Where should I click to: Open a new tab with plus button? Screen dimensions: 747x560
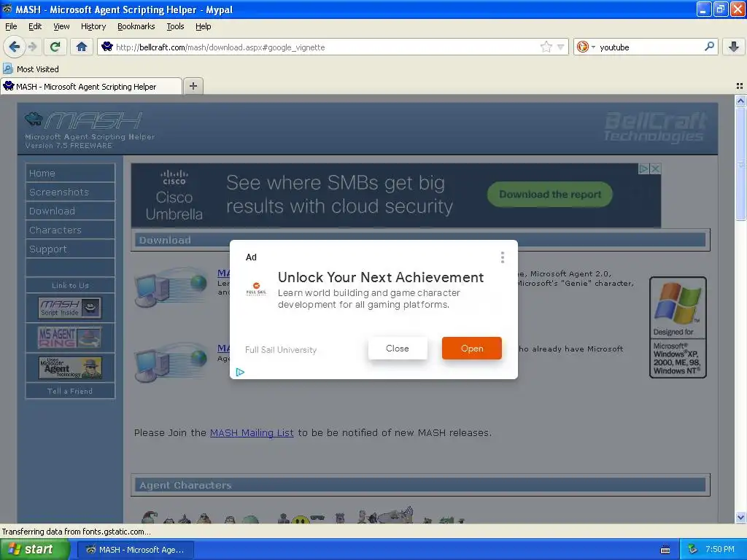tap(193, 86)
